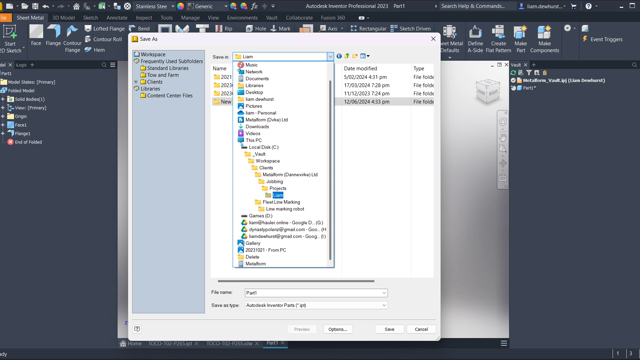The height and width of the screenshot is (360, 640).
Task: Switch to the Manage ribbon tab
Action: (190, 18)
